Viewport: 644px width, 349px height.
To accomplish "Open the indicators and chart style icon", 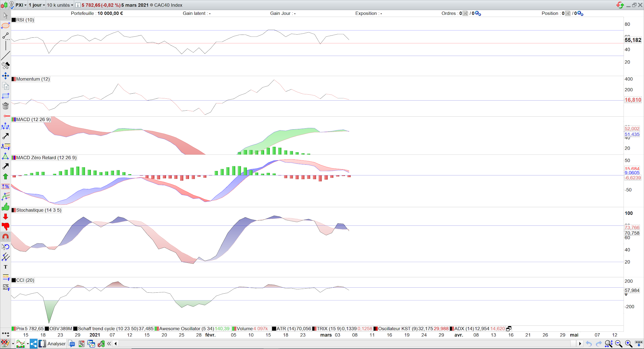I will point(20,344).
